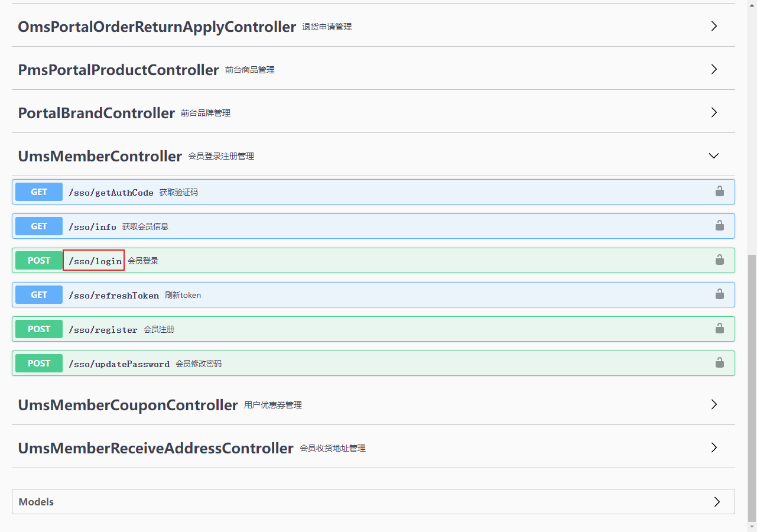Click the 用户优惠券管理 description text
757x532 pixels.
tap(273, 405)
